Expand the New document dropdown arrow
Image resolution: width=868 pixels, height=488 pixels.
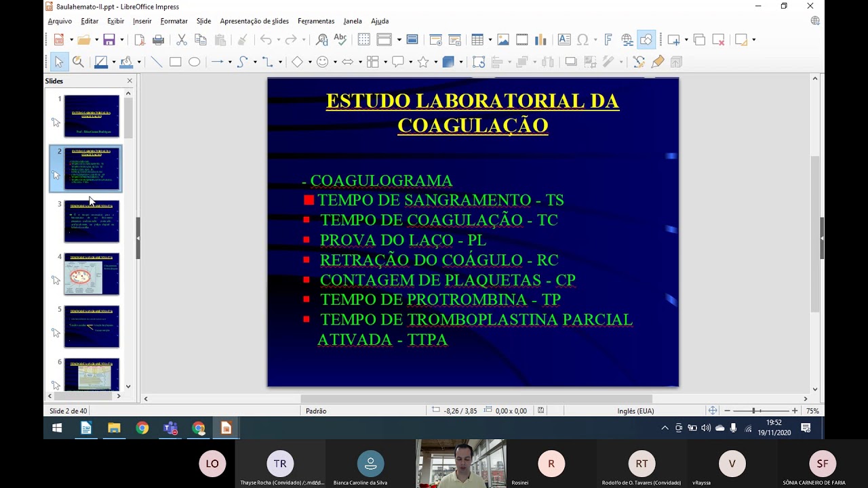[71, 40]
